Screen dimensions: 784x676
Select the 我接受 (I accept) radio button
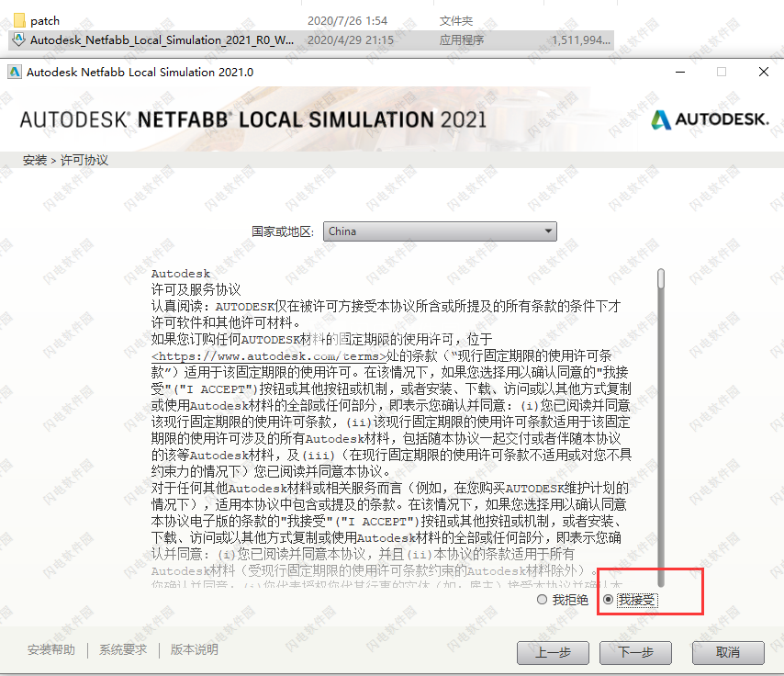pos(608,600)
